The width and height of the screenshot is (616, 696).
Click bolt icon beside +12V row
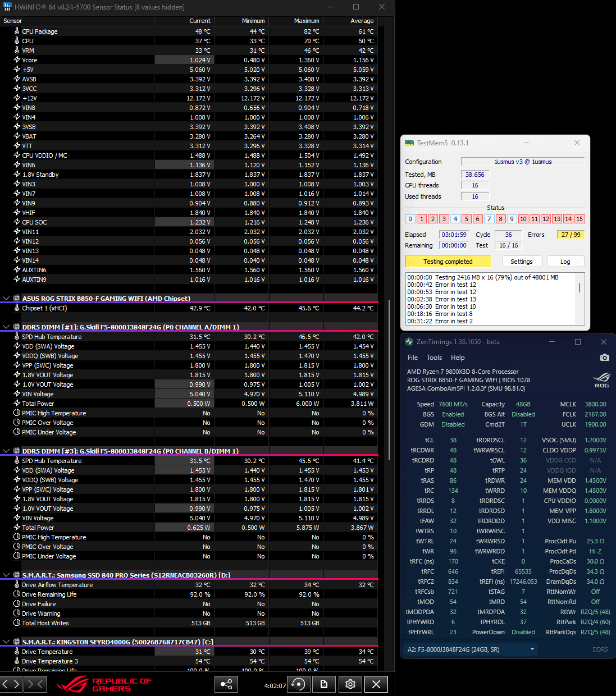coord(17,98)
